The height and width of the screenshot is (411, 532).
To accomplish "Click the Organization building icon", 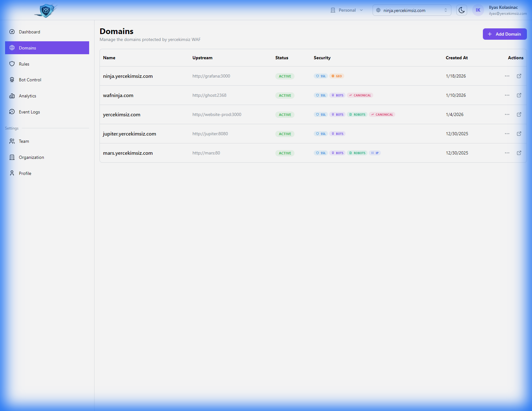I will (12, 157).
